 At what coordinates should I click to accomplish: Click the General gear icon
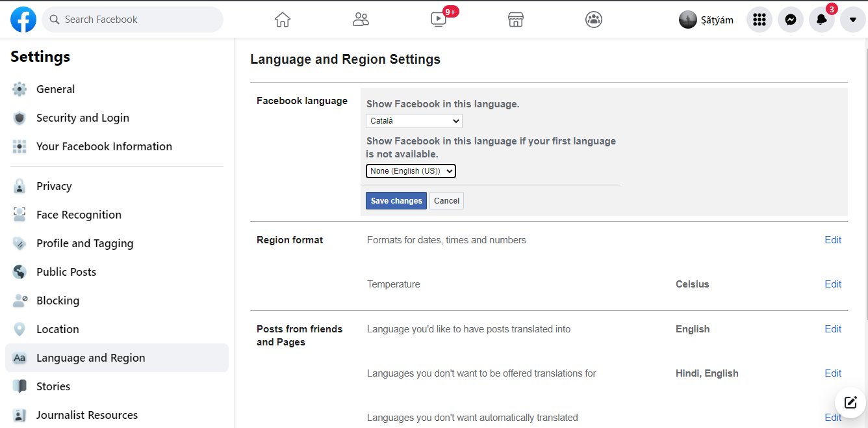tap(19, 89)
